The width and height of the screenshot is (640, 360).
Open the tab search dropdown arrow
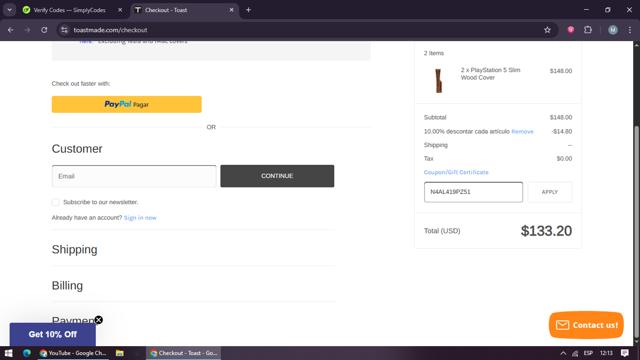(x=9, y=10)
